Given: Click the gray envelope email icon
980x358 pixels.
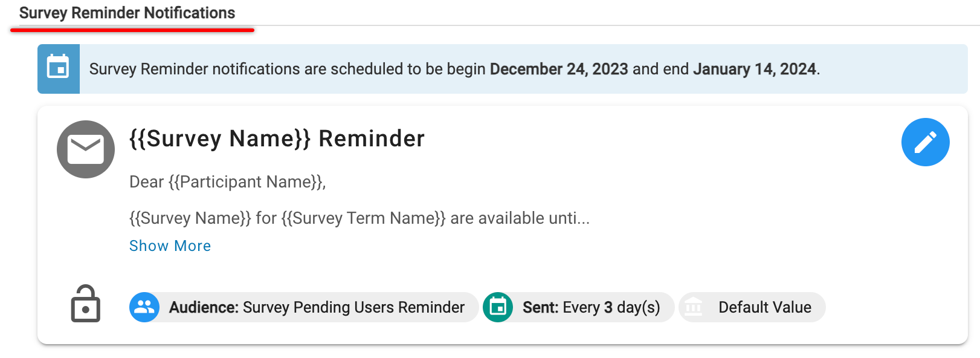Looking at the screenshot, I should click(86, 149).
